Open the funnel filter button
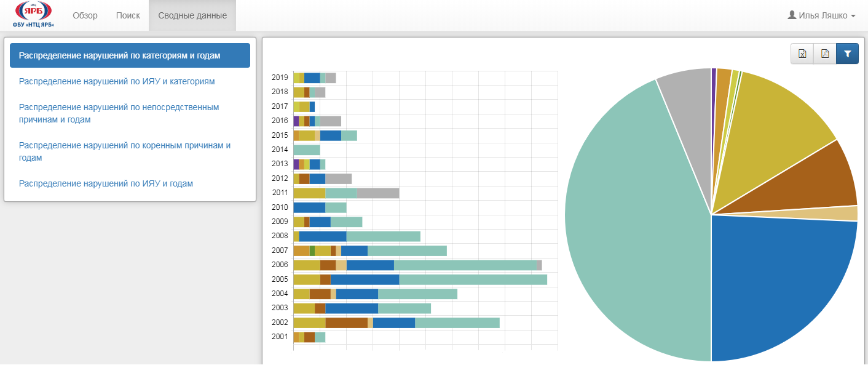 [x=847, y=54]
